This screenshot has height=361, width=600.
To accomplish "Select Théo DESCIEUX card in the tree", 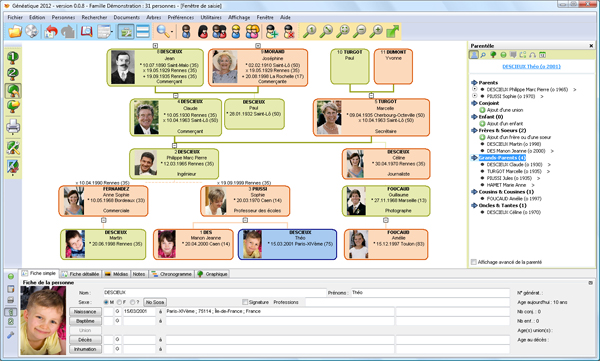I will [x=287, y=244].
